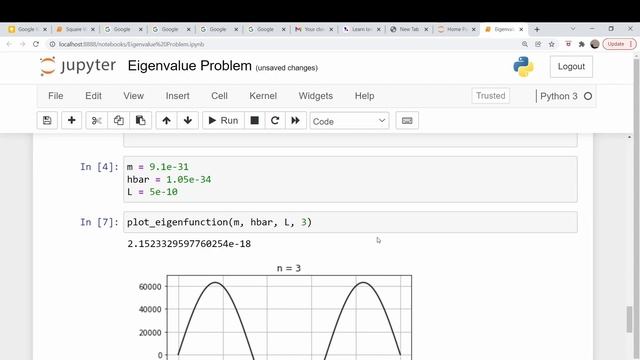Switch to the New Tab tab

click(x=409, y=29)
